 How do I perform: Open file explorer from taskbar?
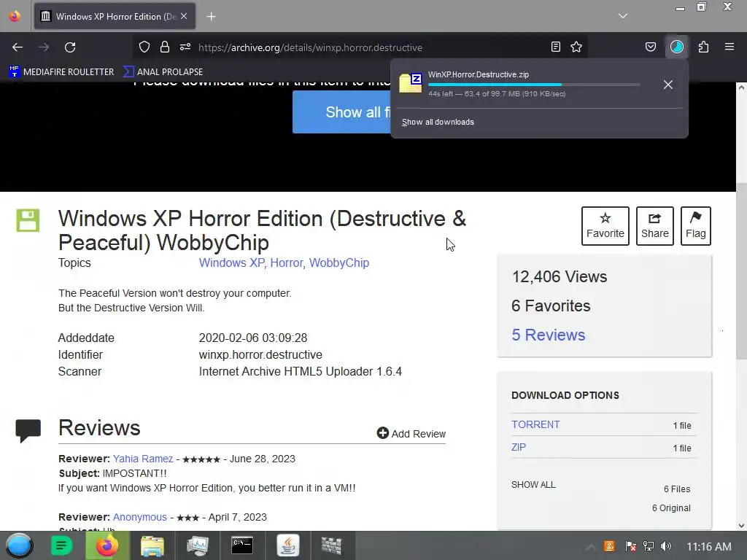pyautogui.click(x=152, y=545)
